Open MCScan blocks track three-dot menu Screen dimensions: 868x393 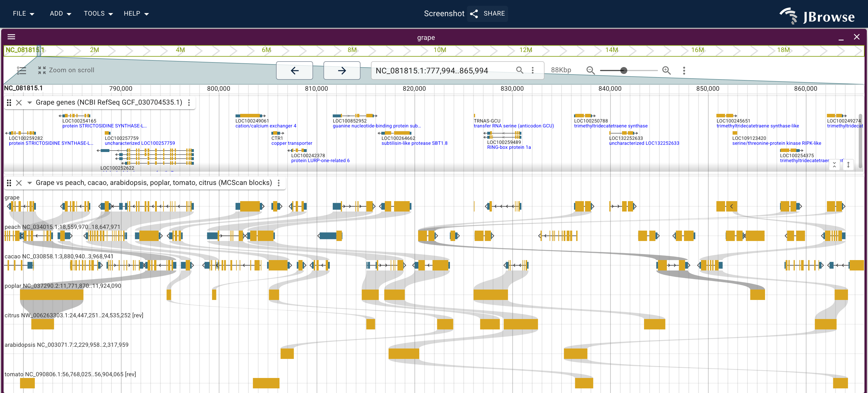coord(279,183)
